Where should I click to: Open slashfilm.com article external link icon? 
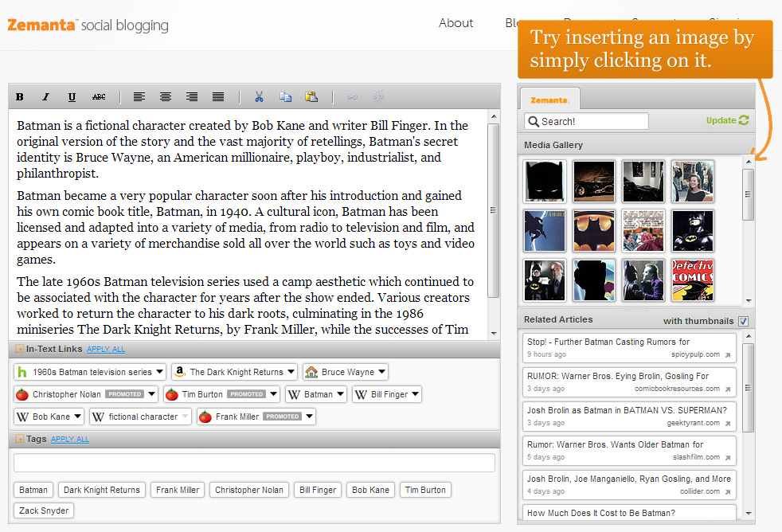click(x=728, y=457)
